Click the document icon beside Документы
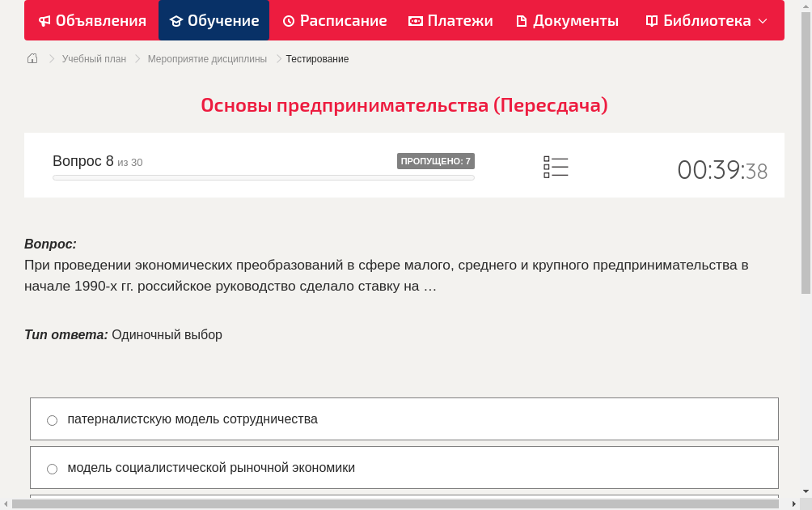This screenshot has height=510, width=812. tap(522, 20)
